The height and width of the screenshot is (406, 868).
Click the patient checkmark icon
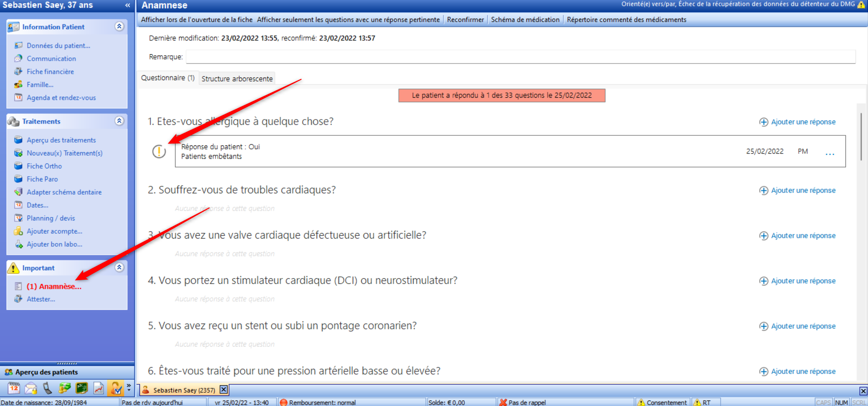[x=116, y=388]
